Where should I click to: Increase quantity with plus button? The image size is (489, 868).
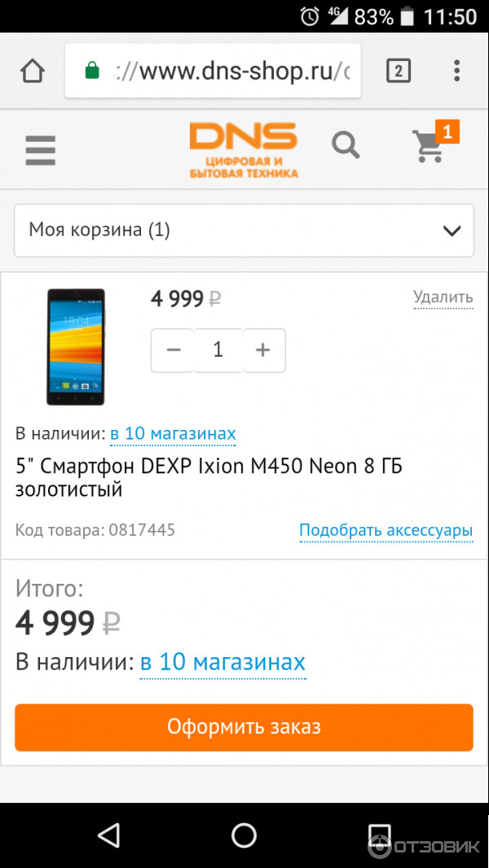pyautogui.click(x=263, y=350)
